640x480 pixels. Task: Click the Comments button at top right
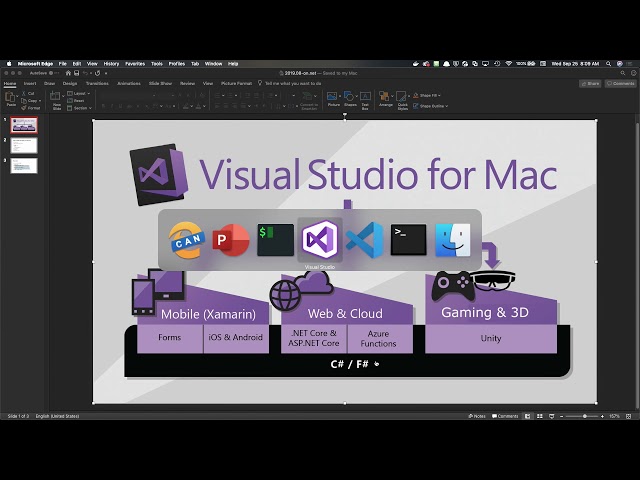tap(620, 83)
